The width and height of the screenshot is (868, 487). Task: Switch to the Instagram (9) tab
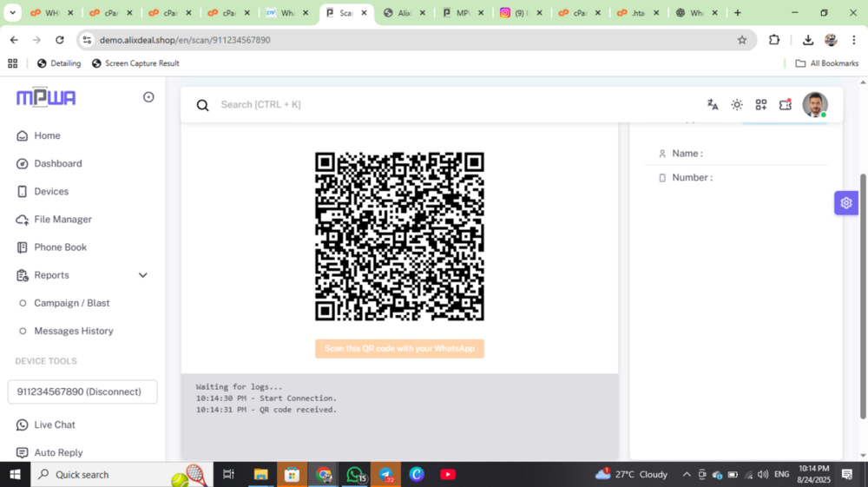click(x=520, y=13)
